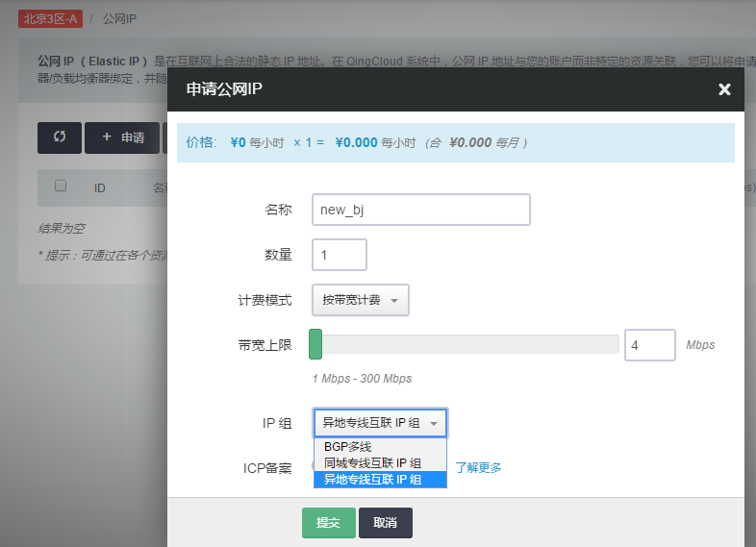Click the green bandwidth slider handle
The image size is (756, 547).
tap(315, 344)
